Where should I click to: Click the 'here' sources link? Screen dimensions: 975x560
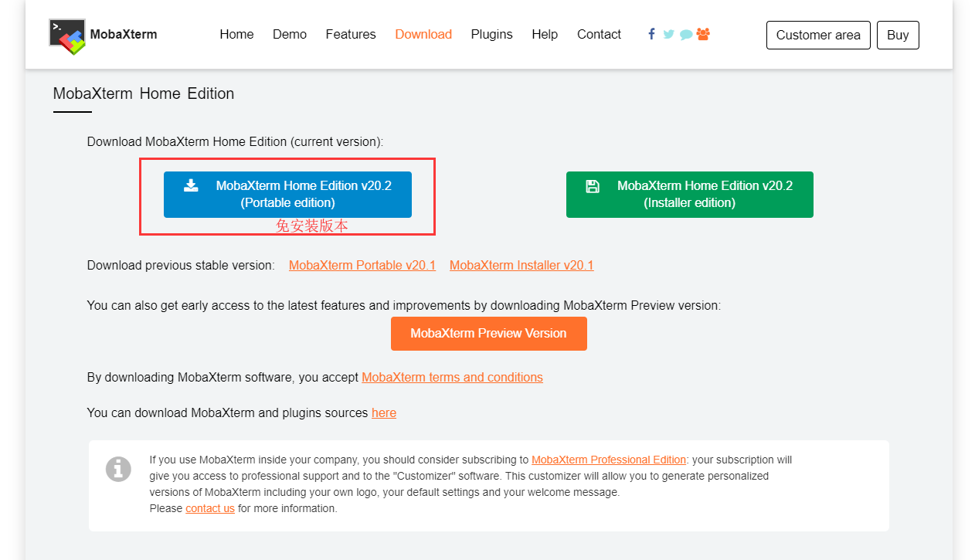[384, 412]
